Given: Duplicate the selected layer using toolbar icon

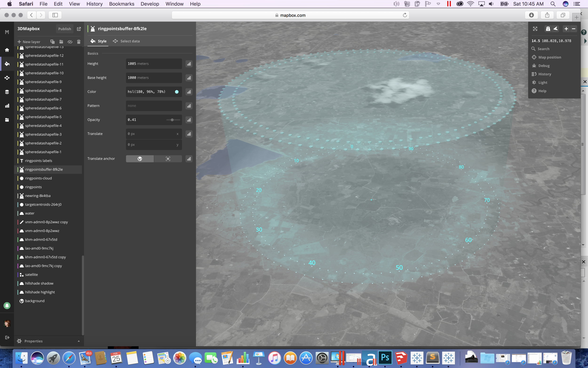Looking at the screenshot, I should pyautogui.click(x=52, y=42).
